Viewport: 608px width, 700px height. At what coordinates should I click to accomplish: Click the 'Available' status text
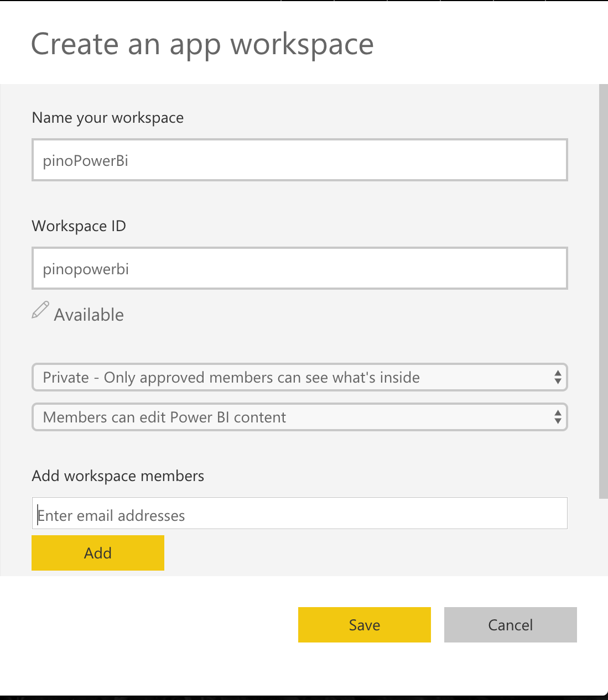89,315
